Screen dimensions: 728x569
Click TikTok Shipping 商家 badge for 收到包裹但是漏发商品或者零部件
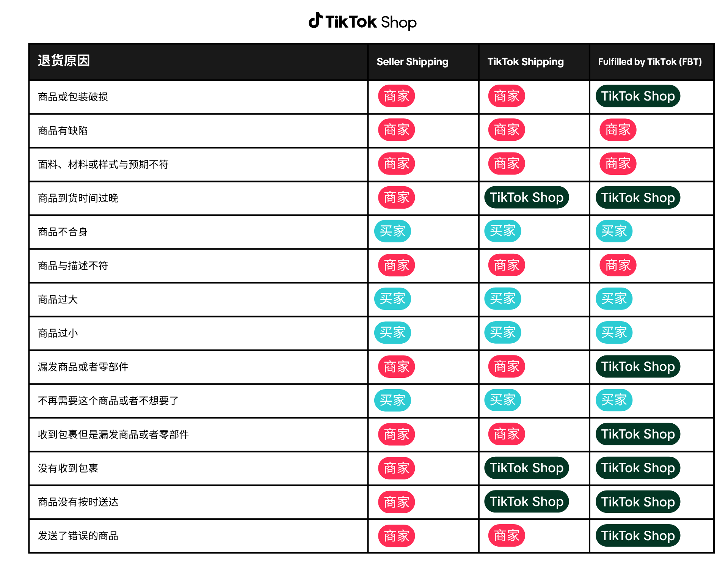(x=506, y=434)
